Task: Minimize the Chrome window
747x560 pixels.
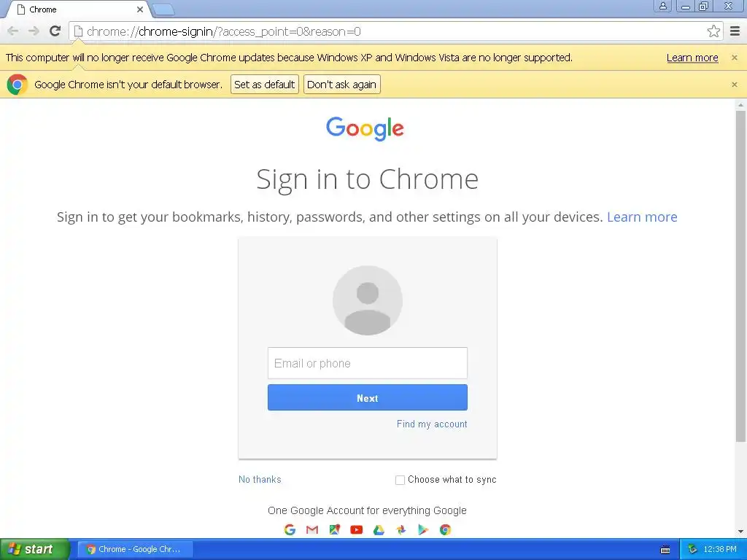Action: point(686,6)
